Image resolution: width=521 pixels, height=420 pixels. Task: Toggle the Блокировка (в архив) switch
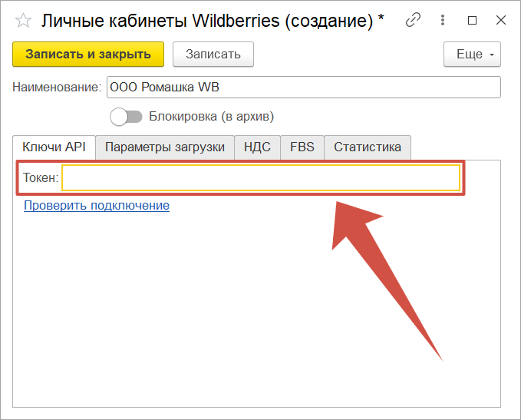coord(127,117)
